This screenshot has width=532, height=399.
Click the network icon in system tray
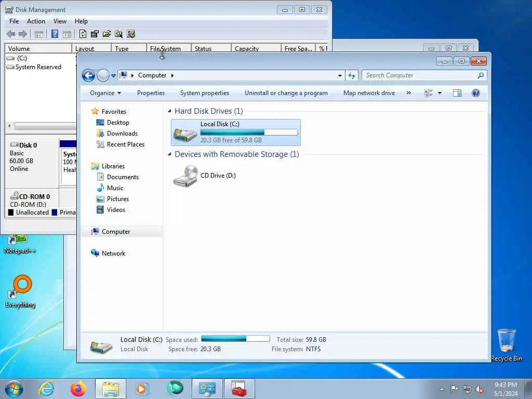coord(467,389)
